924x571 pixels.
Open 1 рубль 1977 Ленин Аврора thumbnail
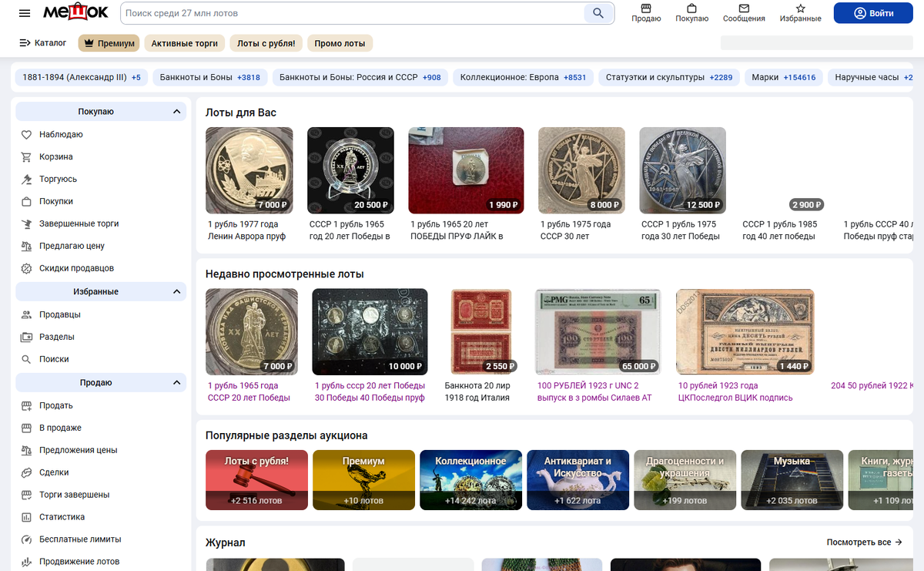[249, 170]
